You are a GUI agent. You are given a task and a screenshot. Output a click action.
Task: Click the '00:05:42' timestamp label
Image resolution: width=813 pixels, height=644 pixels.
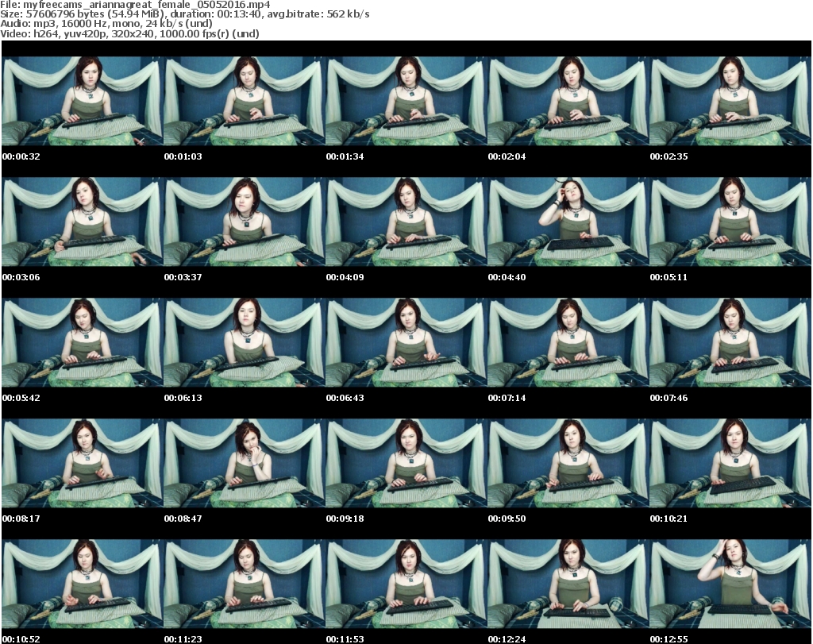tap(21, 398)
